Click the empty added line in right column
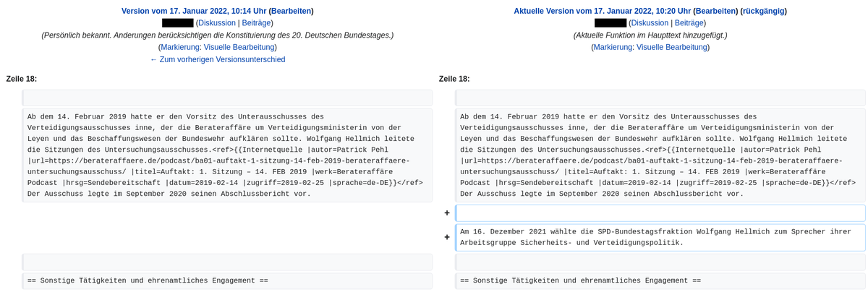868x292 pixels. coord(660,213)
